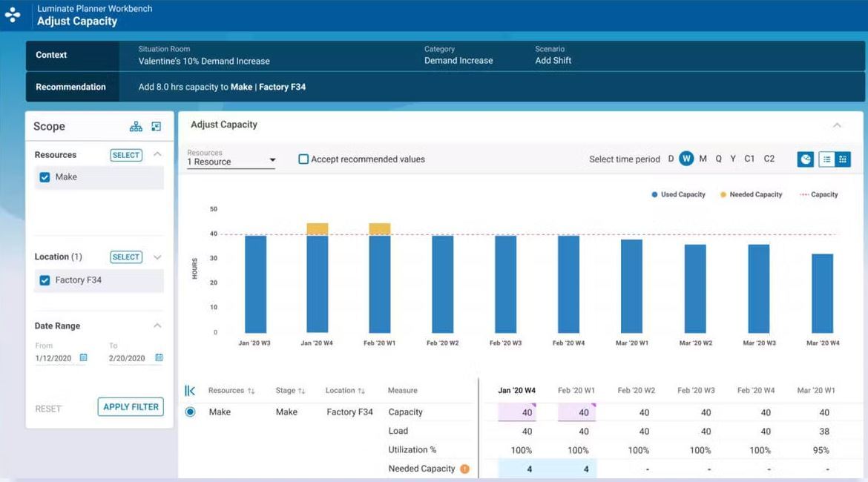Open the hierarchy view icon in Scope

tap(136, 127)
